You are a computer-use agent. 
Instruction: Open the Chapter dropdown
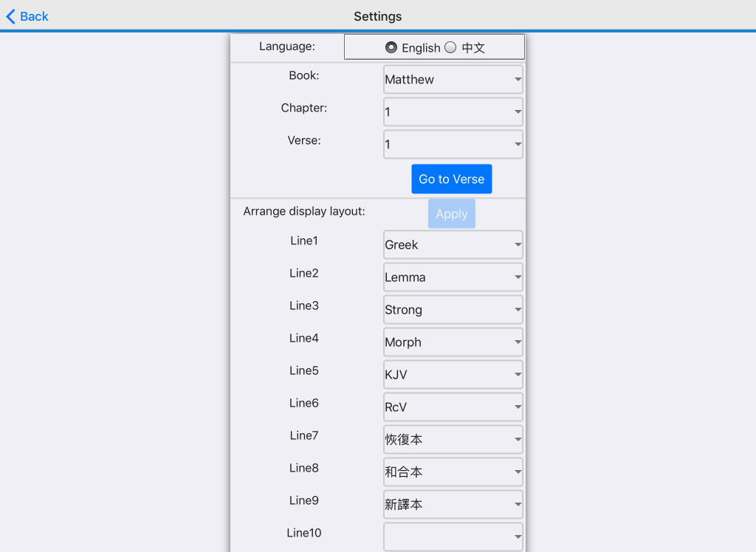[453, 111]
